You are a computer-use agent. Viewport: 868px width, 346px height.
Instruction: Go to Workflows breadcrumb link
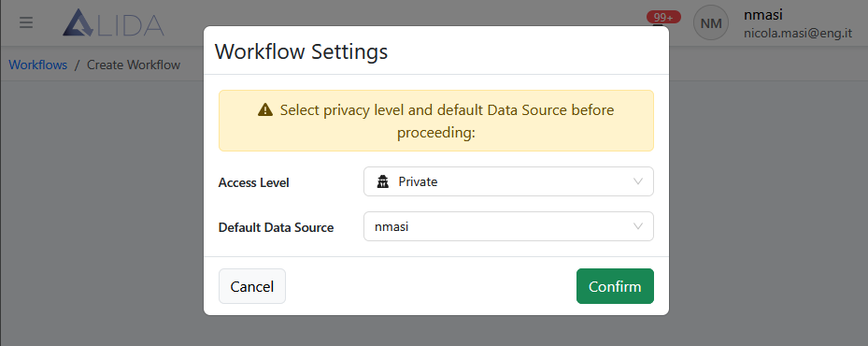point(37,65)
